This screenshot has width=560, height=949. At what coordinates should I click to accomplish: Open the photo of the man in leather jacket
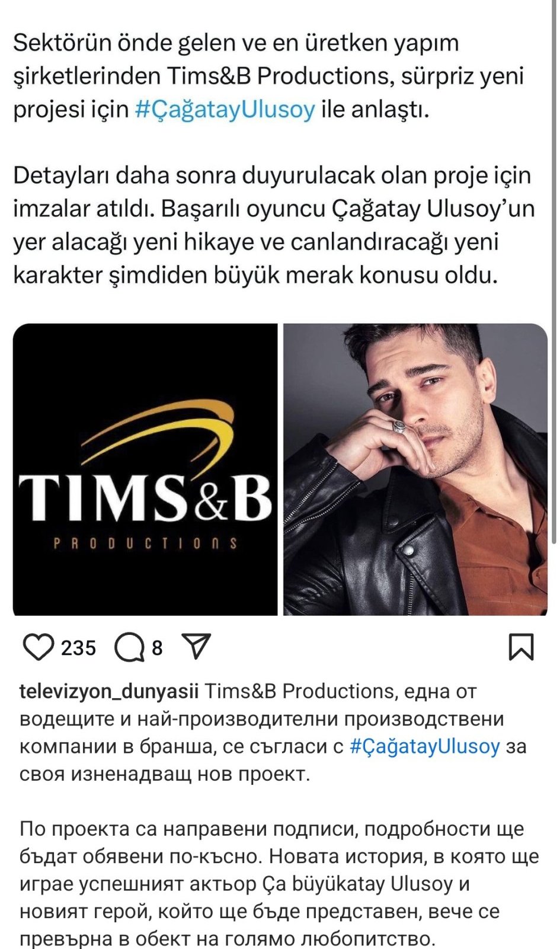[x=415, y=469]
